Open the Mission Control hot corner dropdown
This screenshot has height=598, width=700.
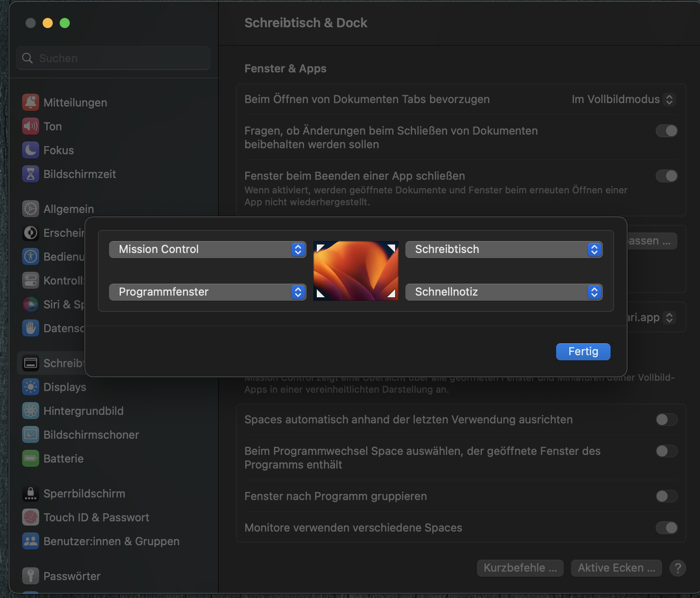coord(207,249)
